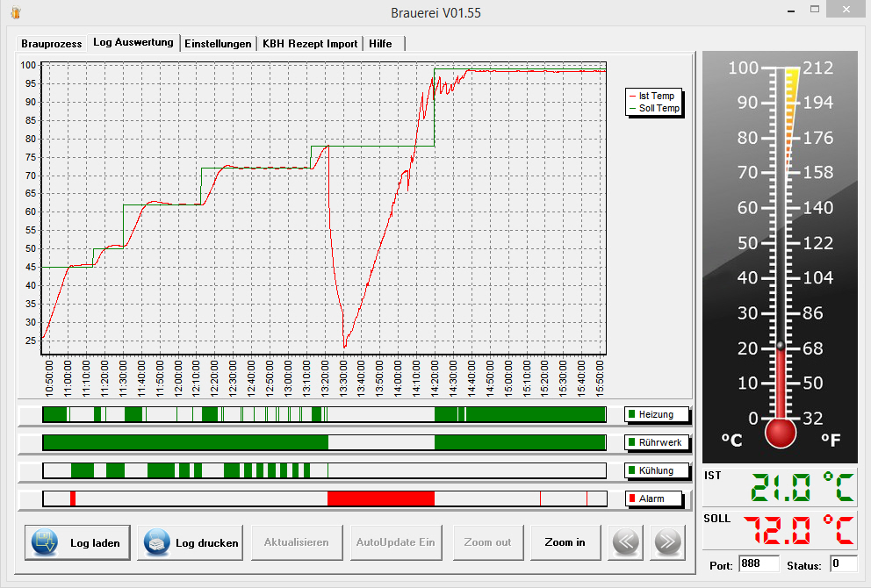
Task: Go to previous chart section (left arrows)
Action: tap(626, 542)
